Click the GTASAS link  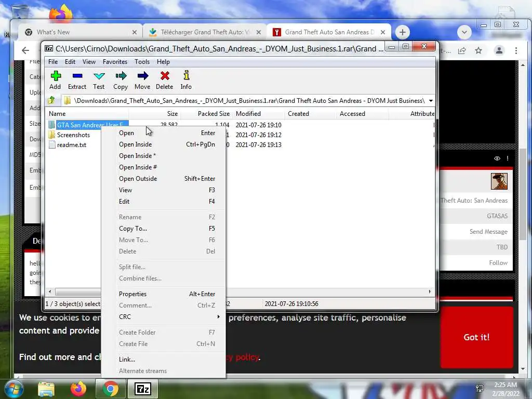point(497,216)
